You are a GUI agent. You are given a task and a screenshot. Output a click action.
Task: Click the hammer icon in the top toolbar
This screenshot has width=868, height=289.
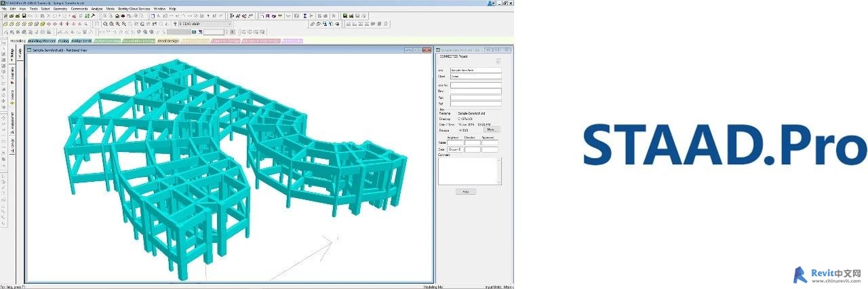coord(93,16)
